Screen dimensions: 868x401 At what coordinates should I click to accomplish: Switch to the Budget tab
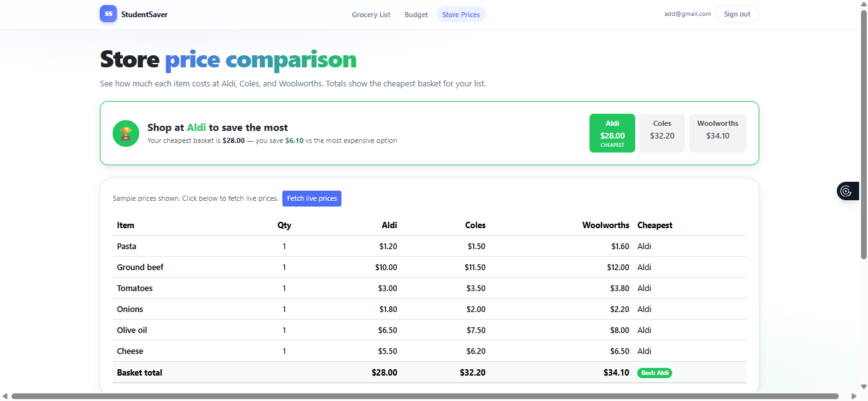pyautogui.click(x=417, y=15)
